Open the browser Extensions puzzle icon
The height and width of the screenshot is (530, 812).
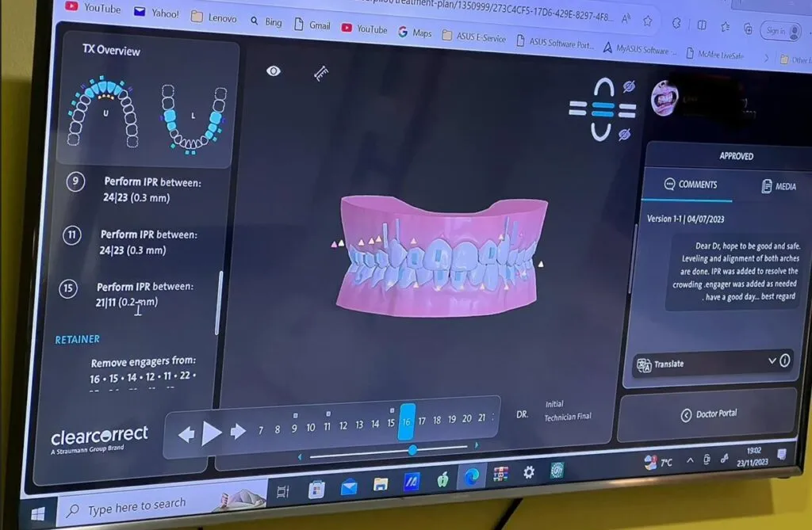click(x=676, y=23)
